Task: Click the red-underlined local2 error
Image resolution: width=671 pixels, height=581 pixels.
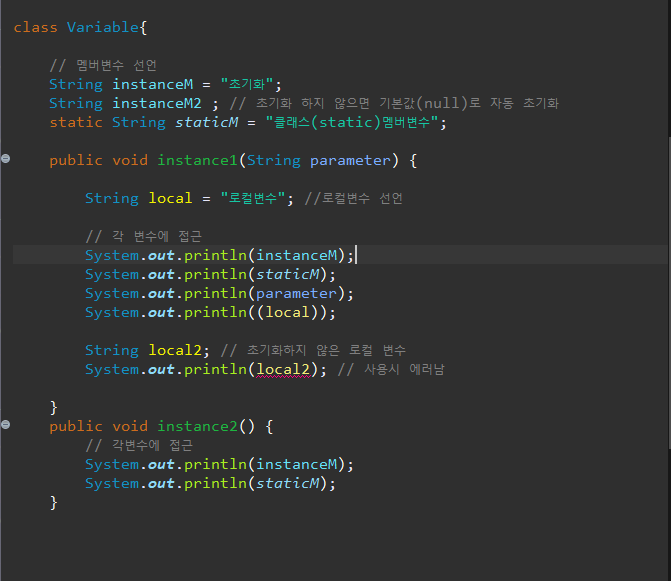Action: pyautogui.click(x=283, y=370)
